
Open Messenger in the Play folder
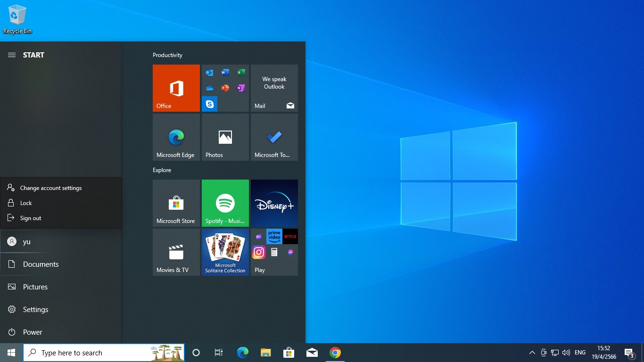pyautogui.click(x=290, y=252)
